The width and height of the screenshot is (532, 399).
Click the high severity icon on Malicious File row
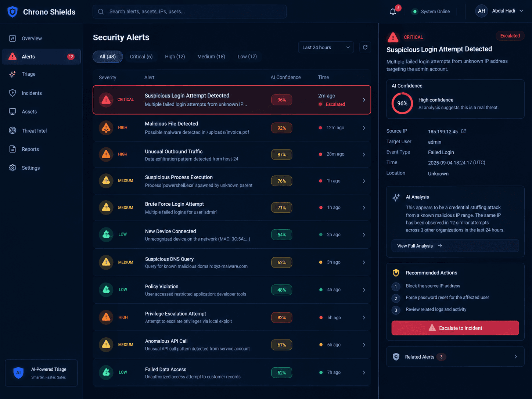pos(106,128)
